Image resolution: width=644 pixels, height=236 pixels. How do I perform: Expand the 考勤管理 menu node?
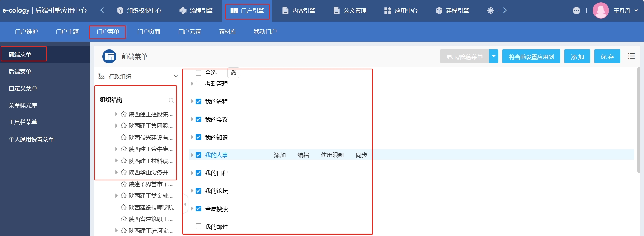pos(192,84)
